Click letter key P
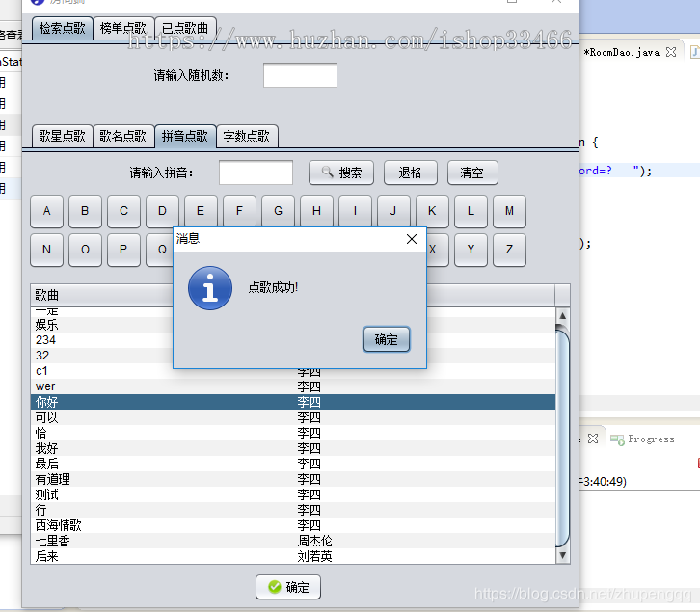700x612 pixels. pyautogui.click(x=123, y=250)
